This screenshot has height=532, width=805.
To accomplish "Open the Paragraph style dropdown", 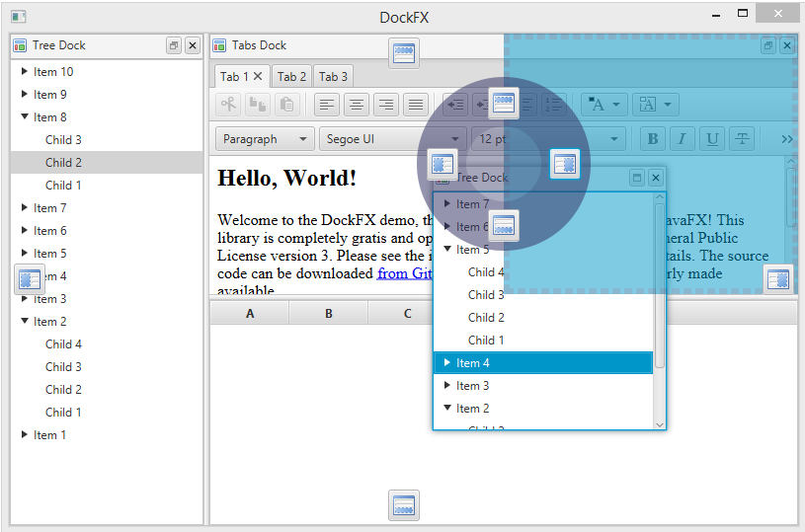I will [265, 138].
